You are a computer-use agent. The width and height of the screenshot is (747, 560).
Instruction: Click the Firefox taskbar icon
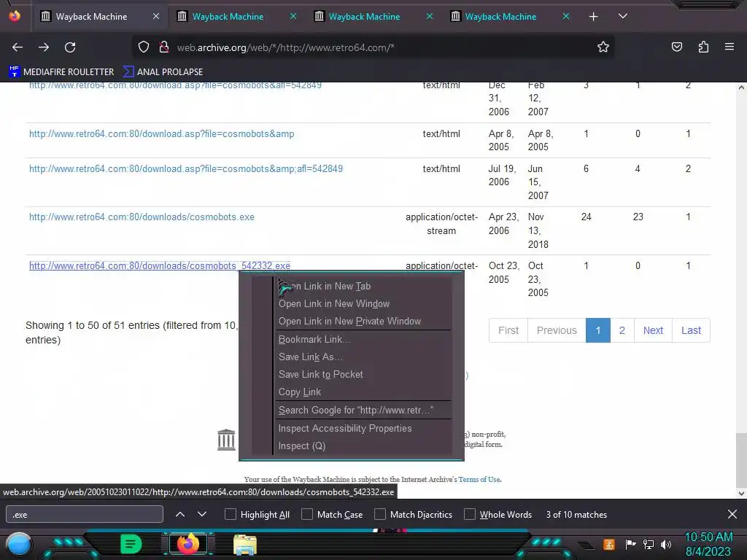(x=187, y=544)
